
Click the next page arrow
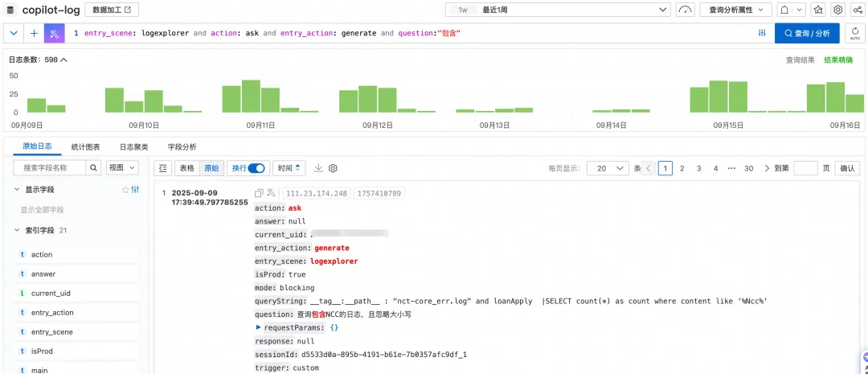[767, 168]
